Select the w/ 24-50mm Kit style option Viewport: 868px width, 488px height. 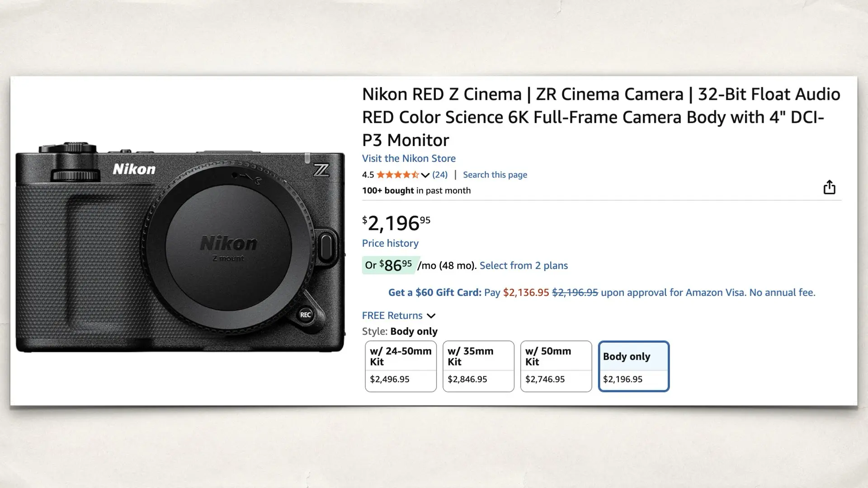point(400,366)
